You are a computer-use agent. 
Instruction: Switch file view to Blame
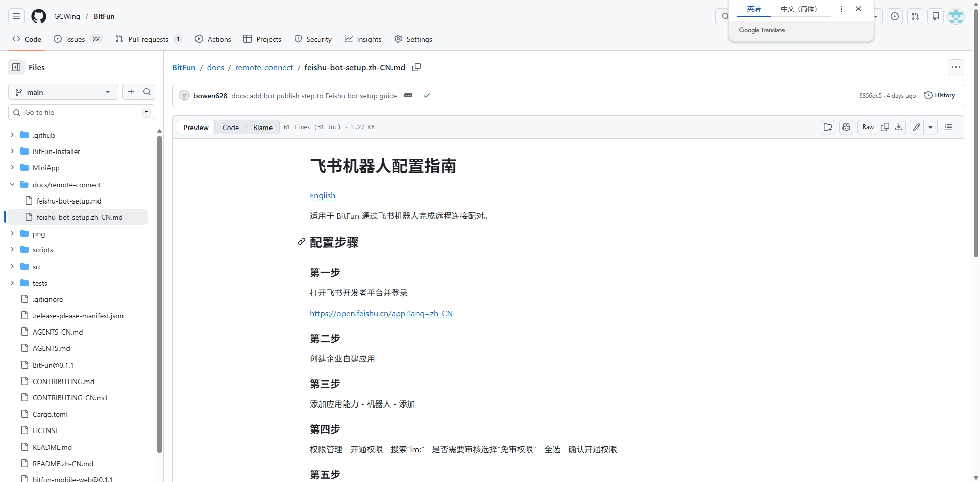(263, 128)
